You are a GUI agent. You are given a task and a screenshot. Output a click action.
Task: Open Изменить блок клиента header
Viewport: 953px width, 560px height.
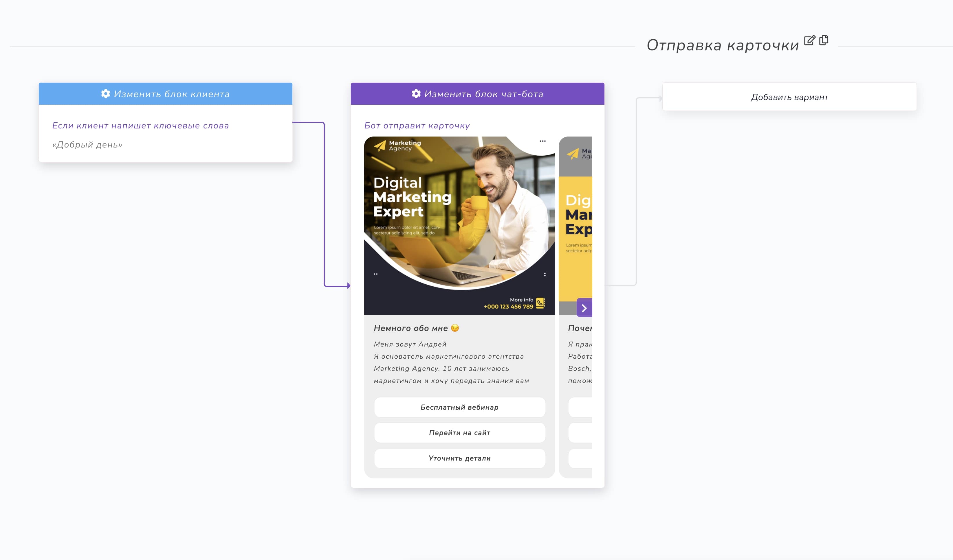[172, 94]
